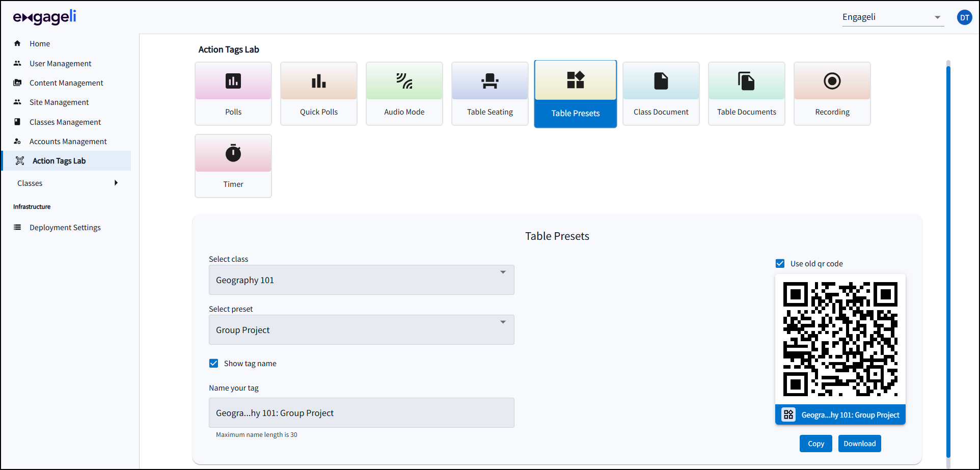
Task: Click the Accounts Management icon
Action: (x=17, y=141)
